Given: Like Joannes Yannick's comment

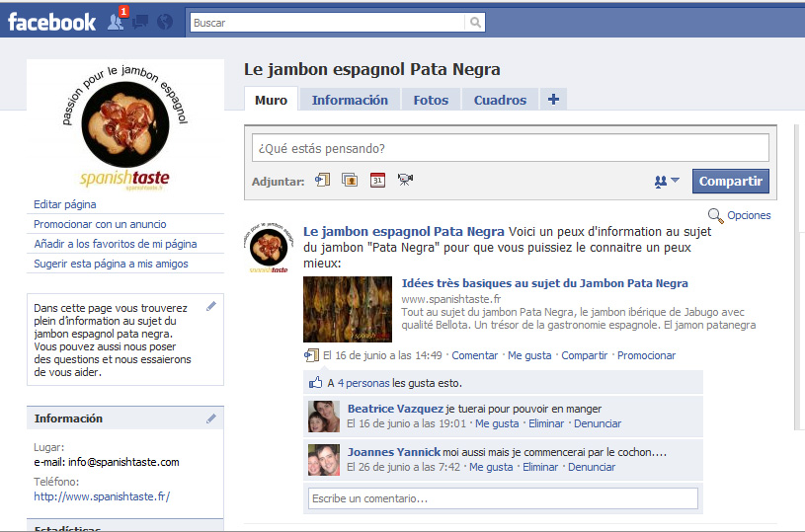Looking at the screenshot, I should tap(491, 467).
